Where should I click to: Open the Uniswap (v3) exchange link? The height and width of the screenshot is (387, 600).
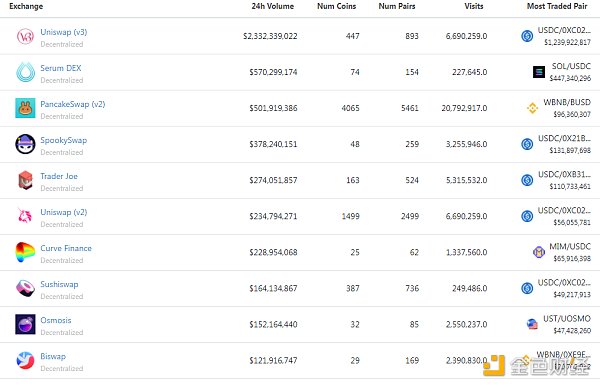(x=64, y=32)
